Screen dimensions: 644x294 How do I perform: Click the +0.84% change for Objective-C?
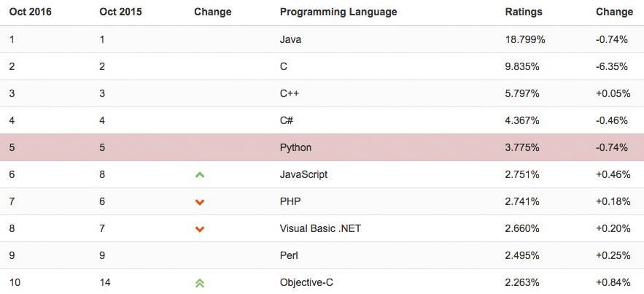tap(611, 282)
